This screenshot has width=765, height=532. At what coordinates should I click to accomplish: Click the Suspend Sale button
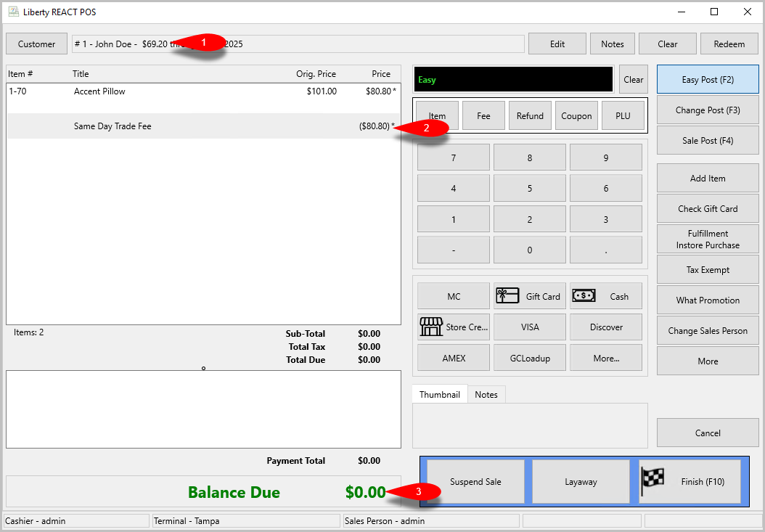point(475,482)
